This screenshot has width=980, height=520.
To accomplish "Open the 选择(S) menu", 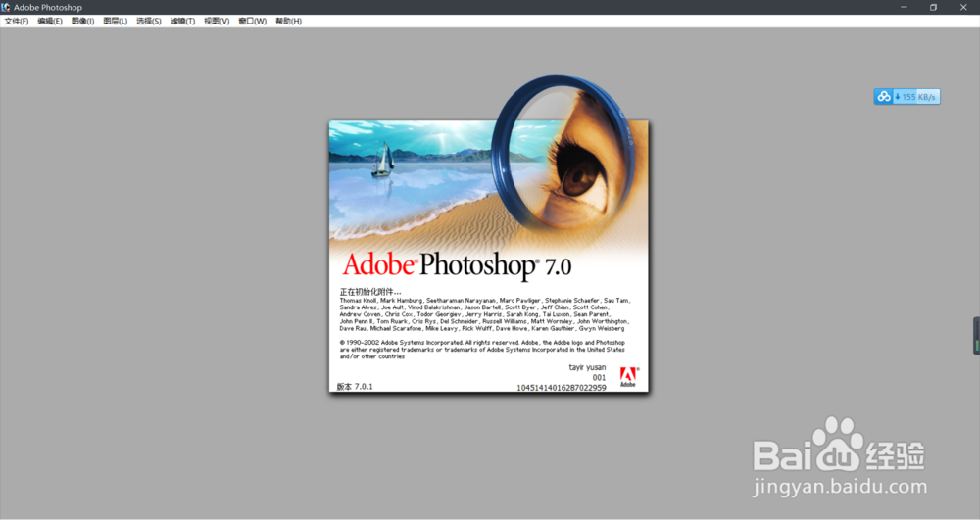I will click(x=149, y=22).
